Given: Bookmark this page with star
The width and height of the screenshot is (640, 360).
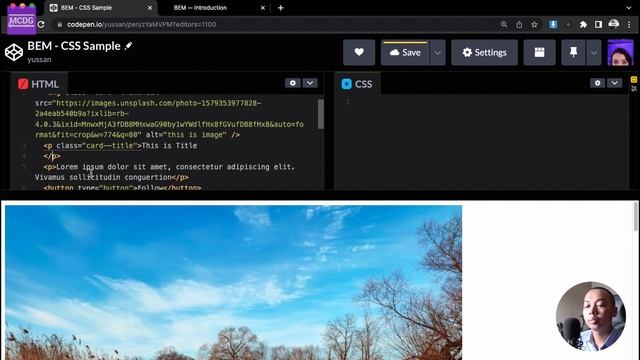Looking at the screenshot, I should [534, 24].
